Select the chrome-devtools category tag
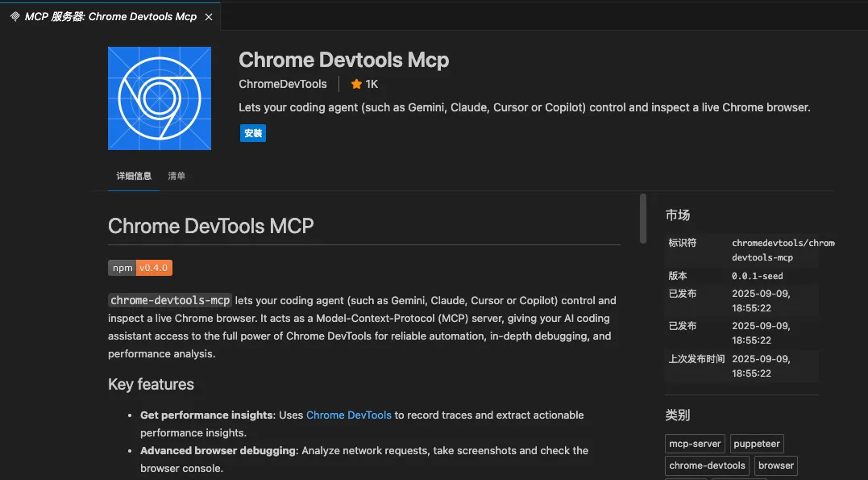The width and height of the screenshot is (868, 480). pyautogui.click(x=707, y=465)
